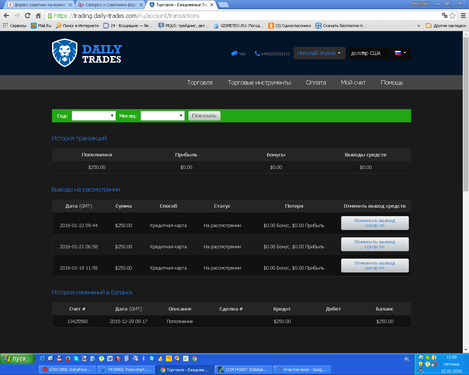Viewport: 469px width, 375px height.
Task: Open the Николай Жуков account dropdown
Action: click(319, 53)
